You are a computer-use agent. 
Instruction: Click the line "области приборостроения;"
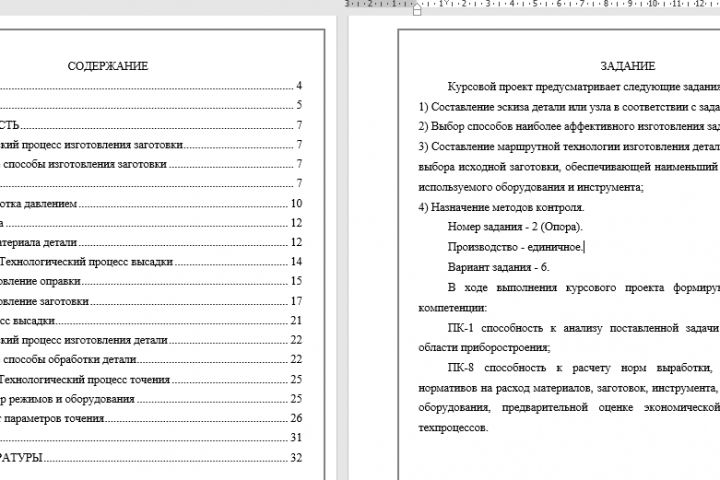(484, 348)
